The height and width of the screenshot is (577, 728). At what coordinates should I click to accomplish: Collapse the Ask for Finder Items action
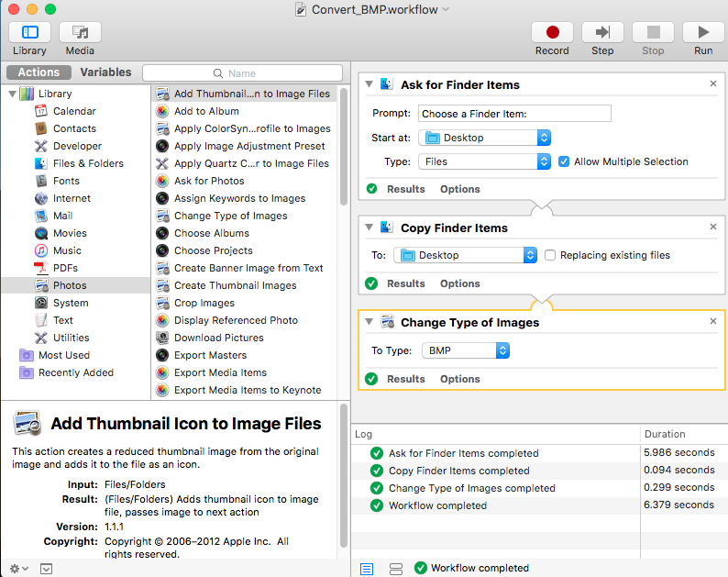370,84
